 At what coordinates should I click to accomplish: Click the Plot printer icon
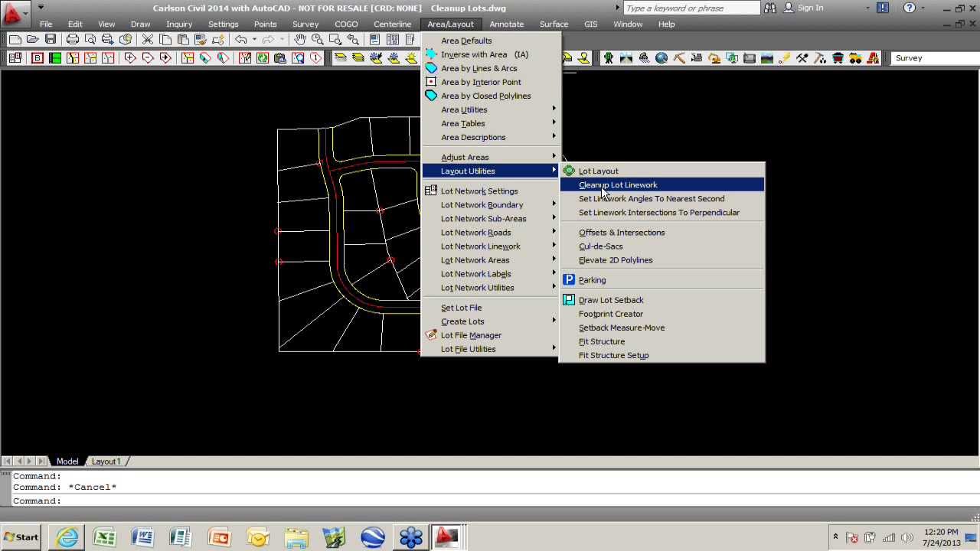(x=73, y=39)
